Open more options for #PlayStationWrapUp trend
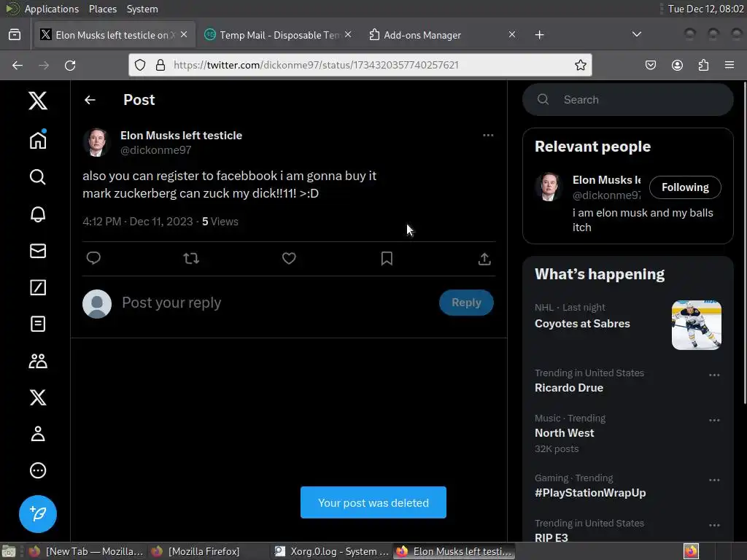 click(713, 480)
